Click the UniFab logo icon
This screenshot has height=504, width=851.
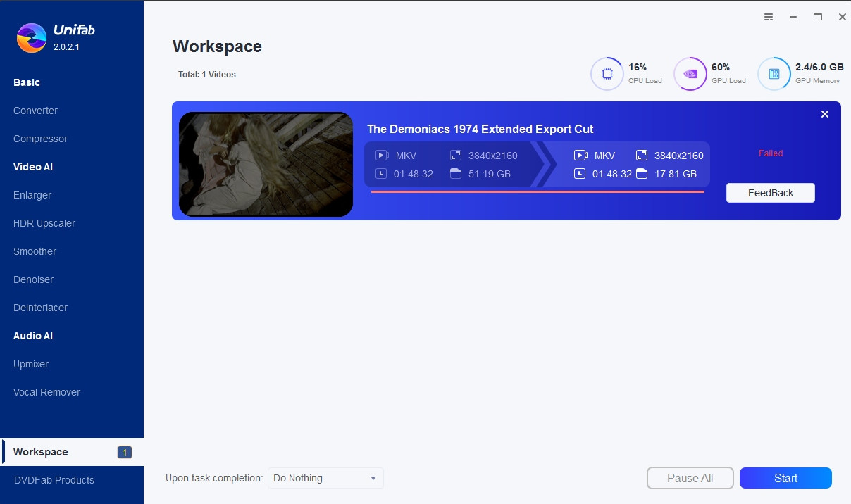(x=32, y=38)
